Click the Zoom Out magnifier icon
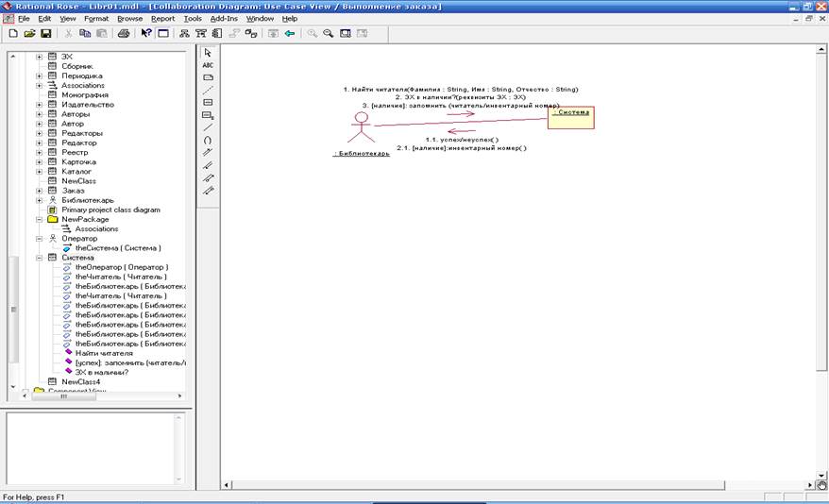This screenshot has height=504, width=829. [328, 33]
